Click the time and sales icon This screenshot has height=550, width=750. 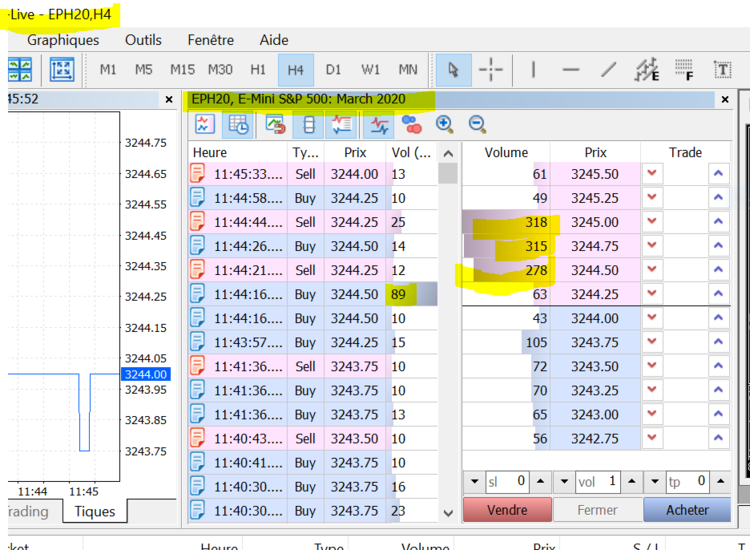point(239,125)
